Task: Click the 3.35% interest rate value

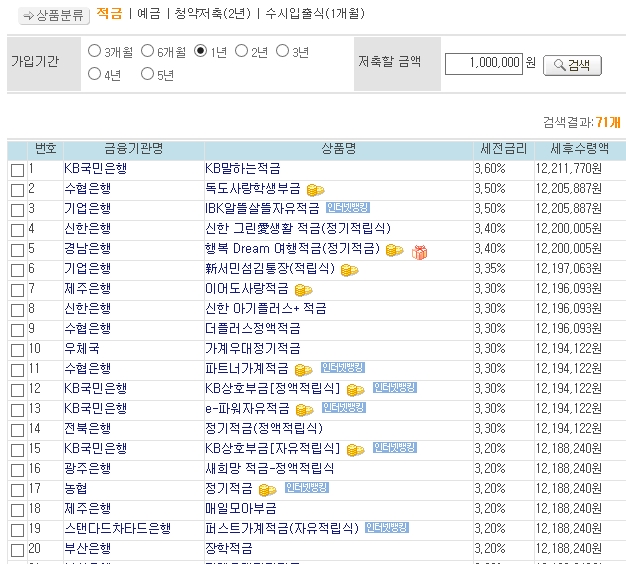Action: click(x=490, y=268)
